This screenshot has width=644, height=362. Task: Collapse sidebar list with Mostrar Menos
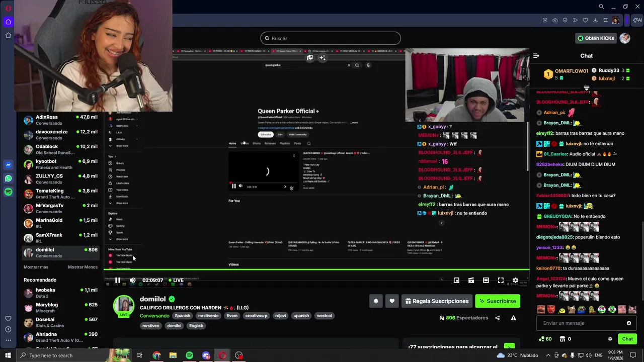83,267
